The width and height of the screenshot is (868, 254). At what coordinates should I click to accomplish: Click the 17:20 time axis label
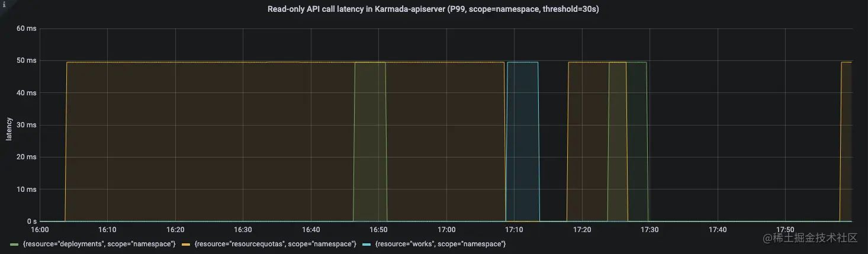pyautogui.click(x=582, y=230)
